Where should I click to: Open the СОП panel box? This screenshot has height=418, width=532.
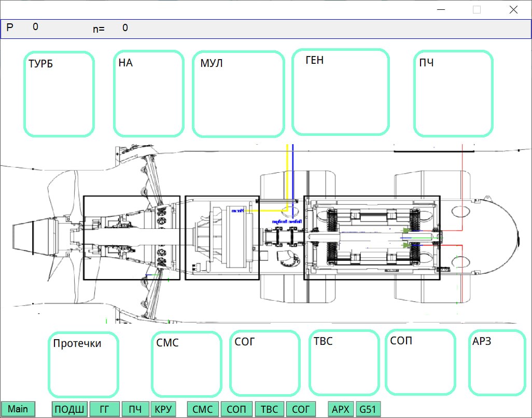[x=421, y=363]
